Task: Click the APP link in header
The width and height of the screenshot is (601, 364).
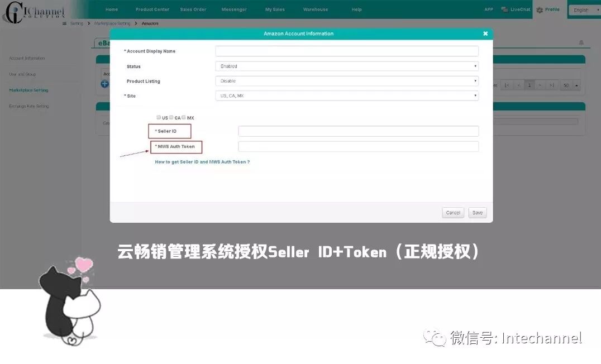Action: coord(489,9)
